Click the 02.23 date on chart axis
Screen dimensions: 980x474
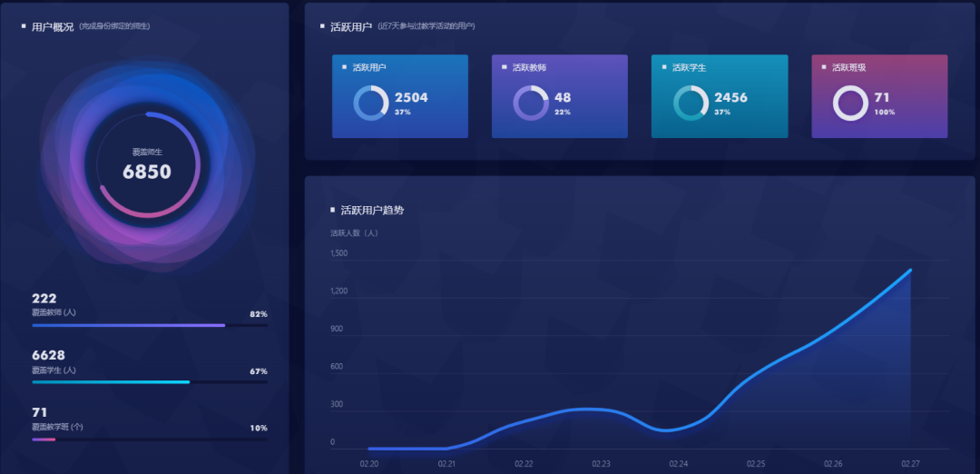602,463
